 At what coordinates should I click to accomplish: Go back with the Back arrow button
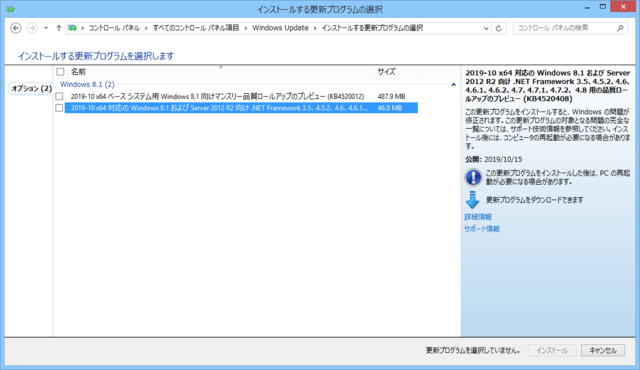pos(16,28)
